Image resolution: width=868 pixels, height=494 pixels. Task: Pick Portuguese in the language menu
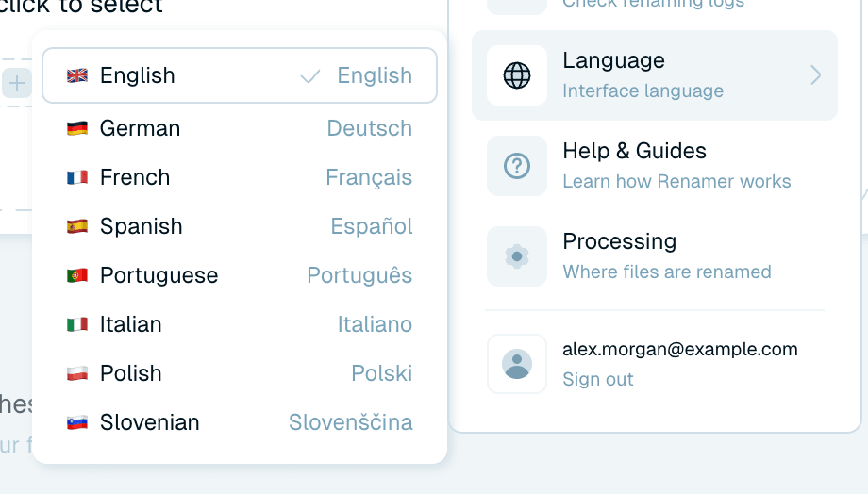pyautogui.click(x=239, y=275)
